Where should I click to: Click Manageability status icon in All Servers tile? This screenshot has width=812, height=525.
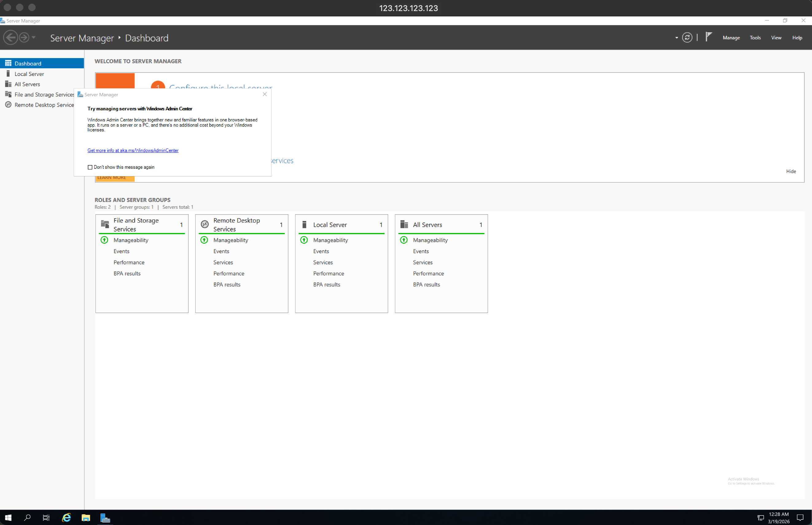click(404, 240)
